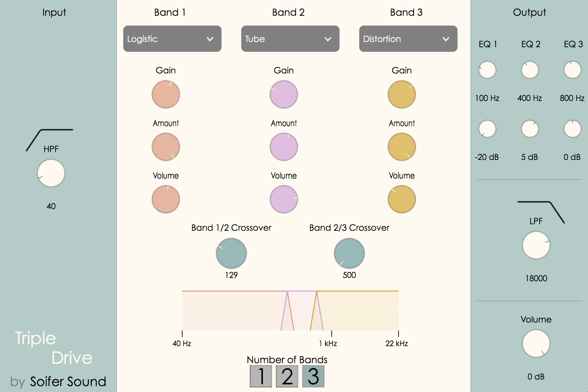
Task: Open the Band 2 Tube type dropdown
Action: pyautogui.click(x=290, y=39)
